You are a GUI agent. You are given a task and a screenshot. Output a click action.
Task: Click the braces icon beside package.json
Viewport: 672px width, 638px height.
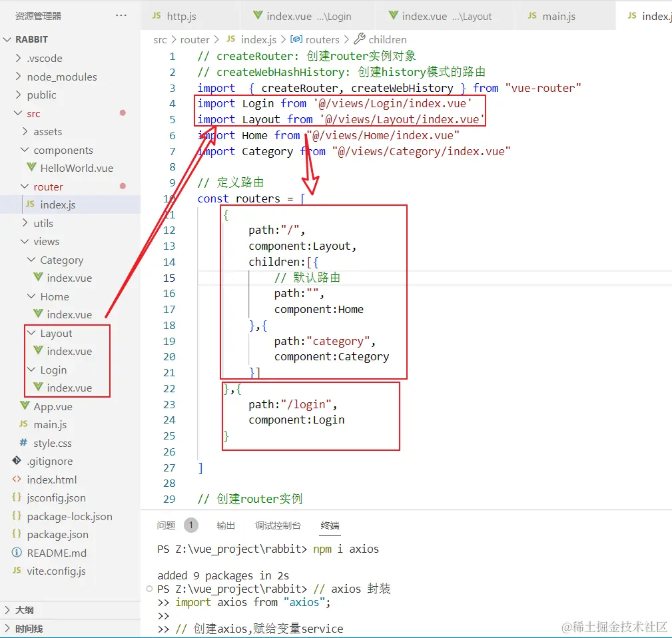[17, 534]
